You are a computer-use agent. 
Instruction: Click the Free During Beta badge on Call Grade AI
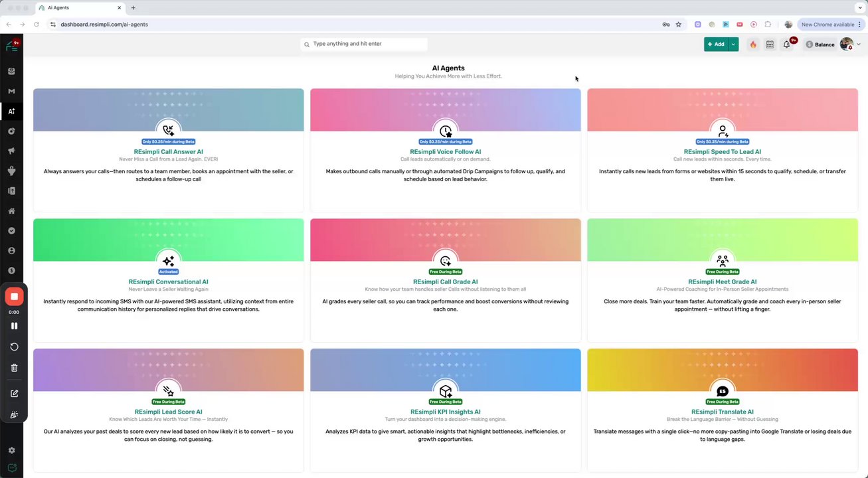445,272
